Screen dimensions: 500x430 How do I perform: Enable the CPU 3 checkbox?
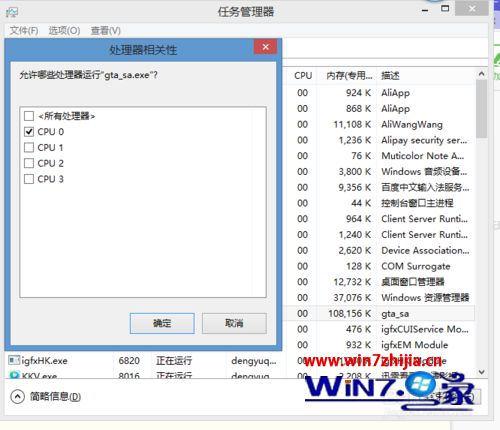(x=29, y=179)
